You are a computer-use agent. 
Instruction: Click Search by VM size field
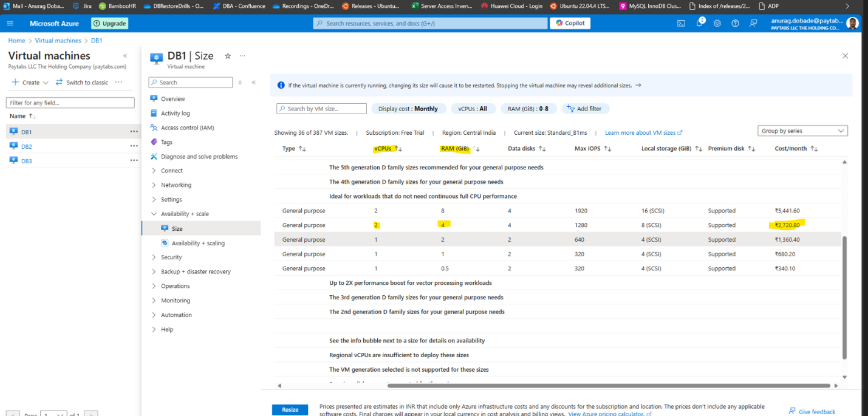[x=321, y=109]
